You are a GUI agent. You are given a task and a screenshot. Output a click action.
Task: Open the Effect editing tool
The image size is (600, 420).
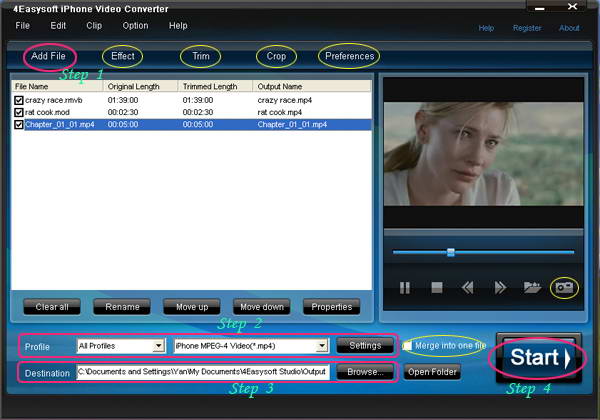[x=123, y=56]
